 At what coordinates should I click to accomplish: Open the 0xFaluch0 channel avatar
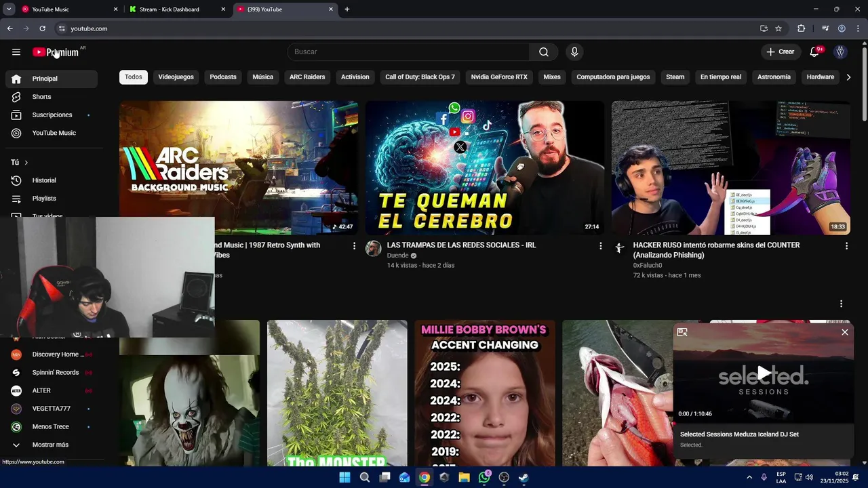tap(619, 248)
